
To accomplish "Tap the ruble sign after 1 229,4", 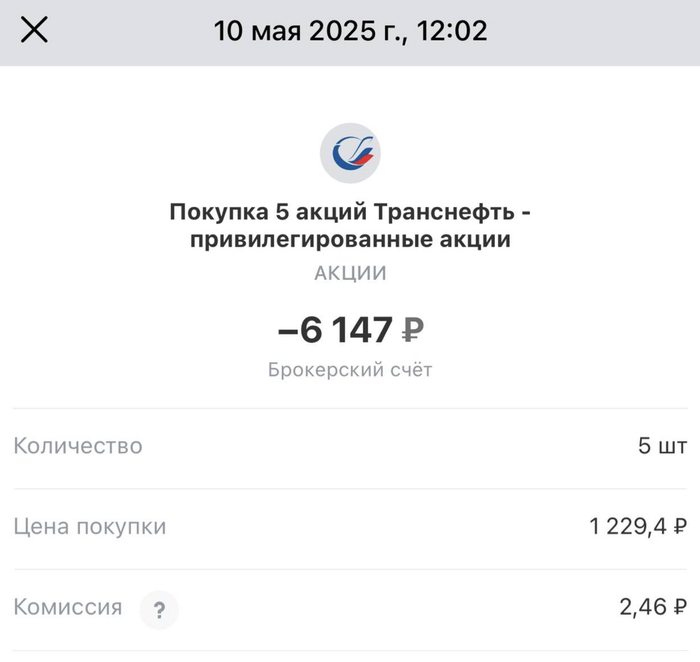I will (x=679, y=526).
